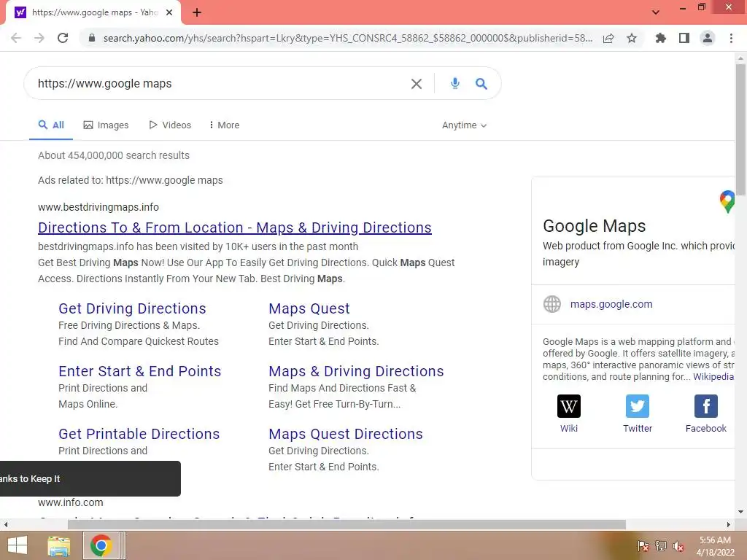The height and width of the screenshot is (560, 747).
Task: Click the Chrome taskbar icon
Action: [101, 545]
